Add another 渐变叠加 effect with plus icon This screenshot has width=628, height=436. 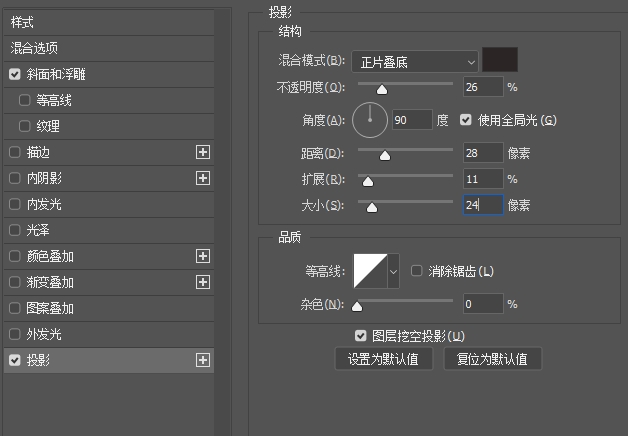click(203, 282)
